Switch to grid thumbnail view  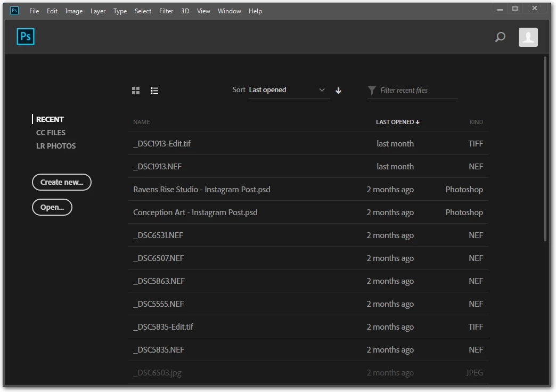pos(135,91)
